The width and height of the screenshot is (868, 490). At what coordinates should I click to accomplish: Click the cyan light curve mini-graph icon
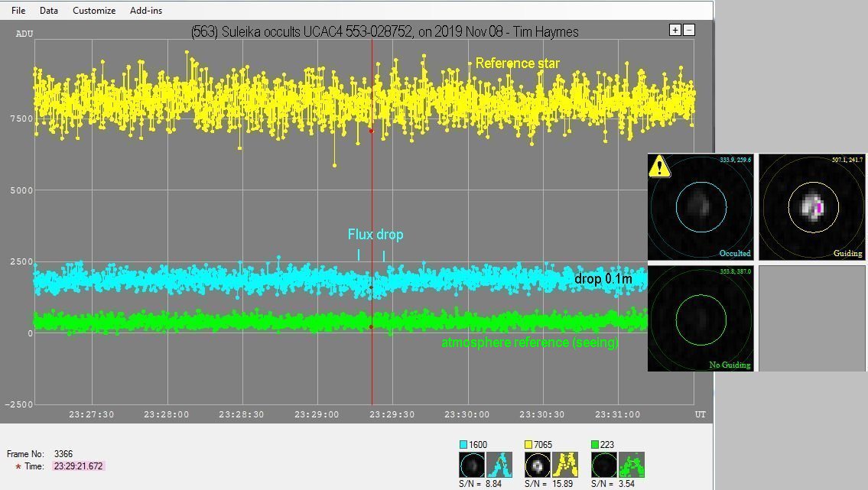(x=499, y=465)
